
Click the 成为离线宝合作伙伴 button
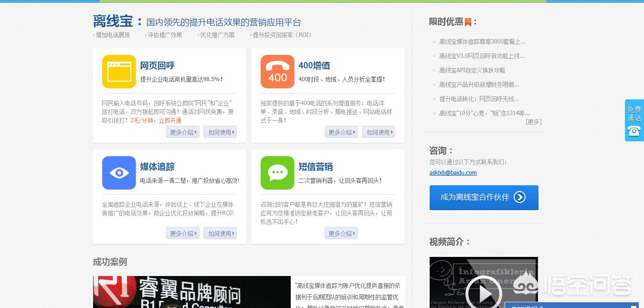pos(484,197)
